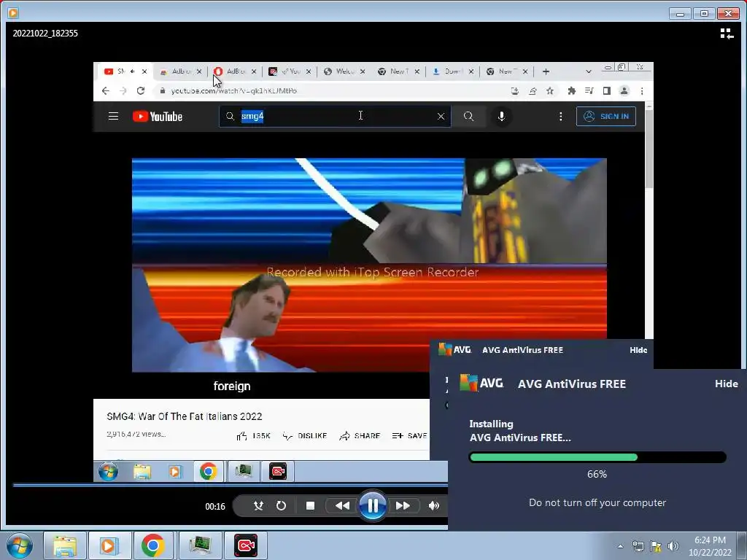Image resolution: width=747 pixels, height=560 pixels.
Task: Close the SMG4 YouTube tab
Action: pyautogui.click(x=144, y=71)
